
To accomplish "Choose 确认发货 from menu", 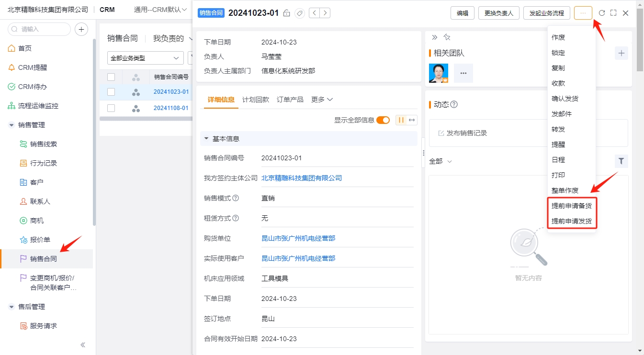I will pos(572,99).
